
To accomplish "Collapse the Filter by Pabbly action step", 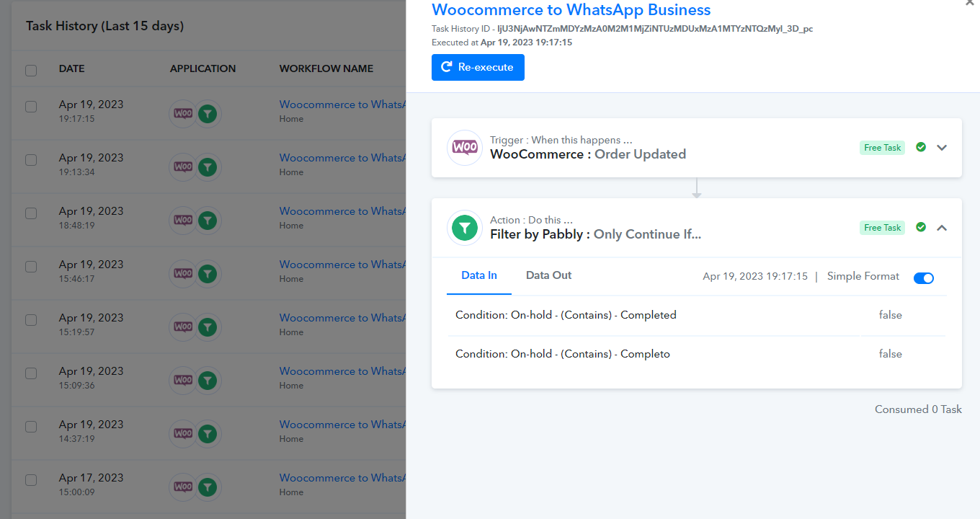I will [942, 227].
